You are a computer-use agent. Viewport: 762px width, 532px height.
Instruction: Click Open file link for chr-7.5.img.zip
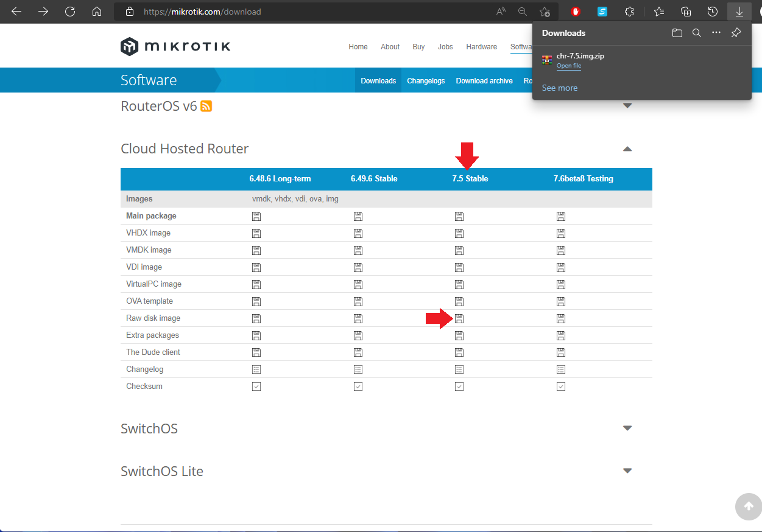[568, 66]
